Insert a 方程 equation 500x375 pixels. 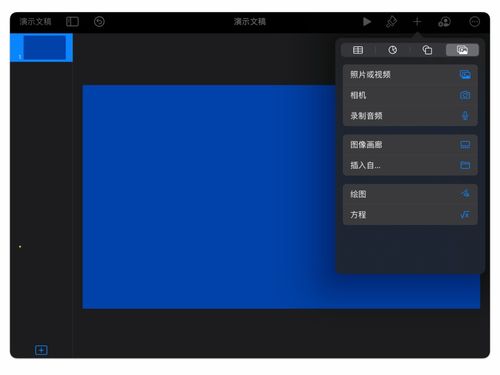(x=410, y=215)
